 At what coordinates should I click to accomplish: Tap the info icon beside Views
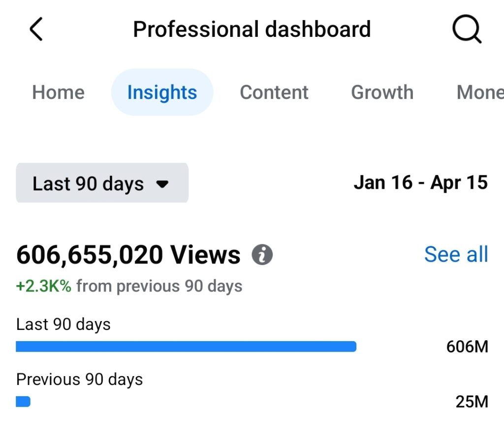pos(262,255)
